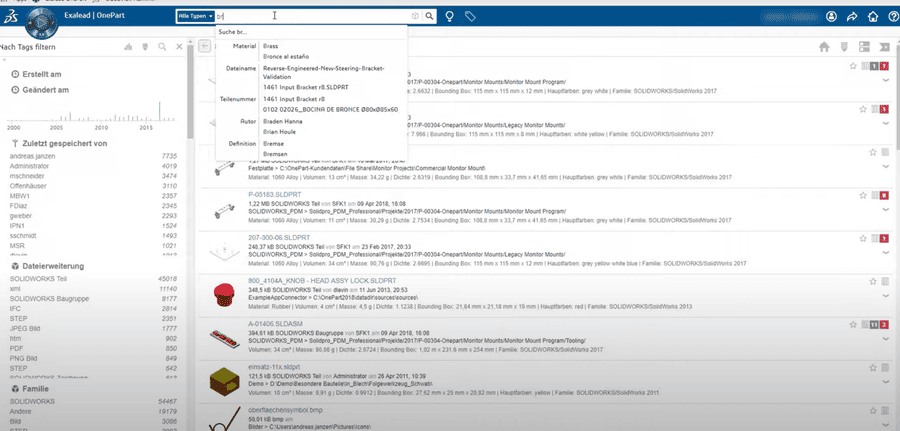Image resolution: width=900 pixels, height=431 pixels.
Task: Expand details chevron for einsatz-11x.sldprt result
Action: [x=886, y=383]
